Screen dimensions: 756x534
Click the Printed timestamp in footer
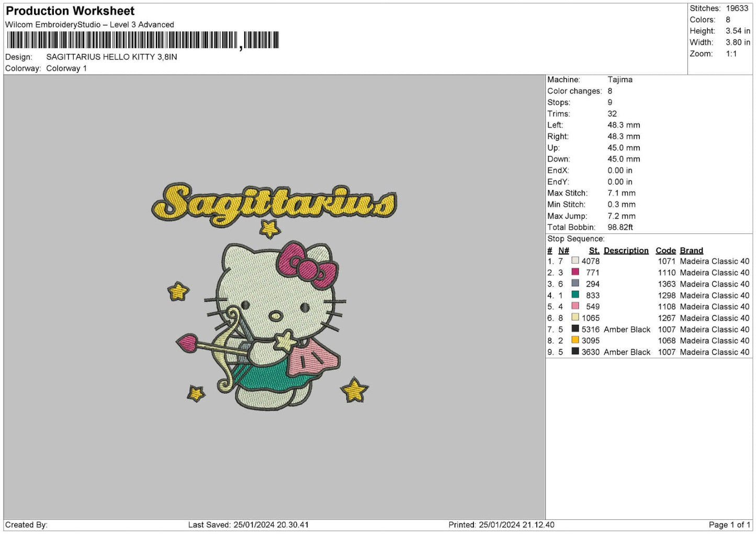(501, 525)
